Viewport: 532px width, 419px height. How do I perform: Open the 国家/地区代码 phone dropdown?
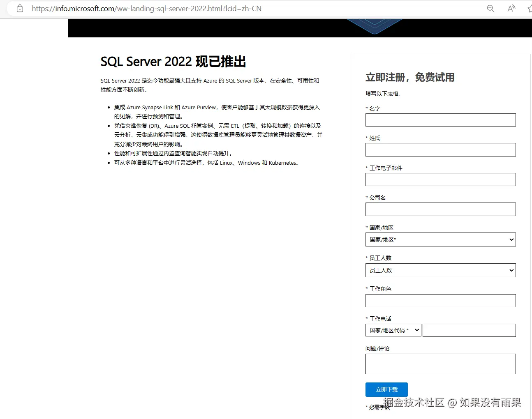click(x=393, y=330)
